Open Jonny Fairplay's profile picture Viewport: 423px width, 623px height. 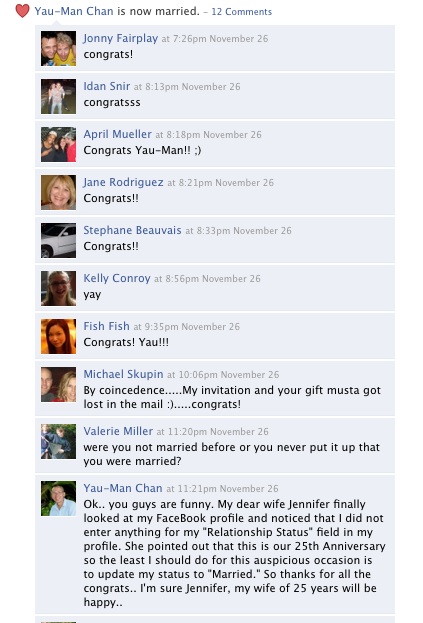[58, 48]
